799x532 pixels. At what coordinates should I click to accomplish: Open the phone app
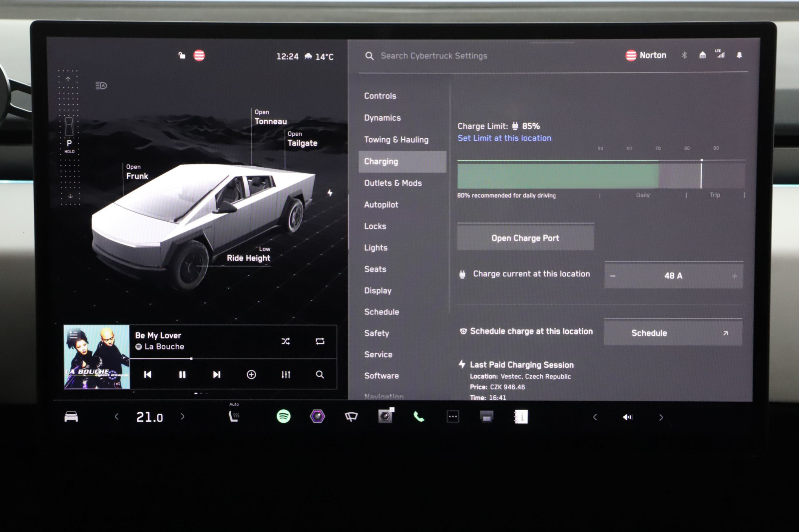(418, 417)
